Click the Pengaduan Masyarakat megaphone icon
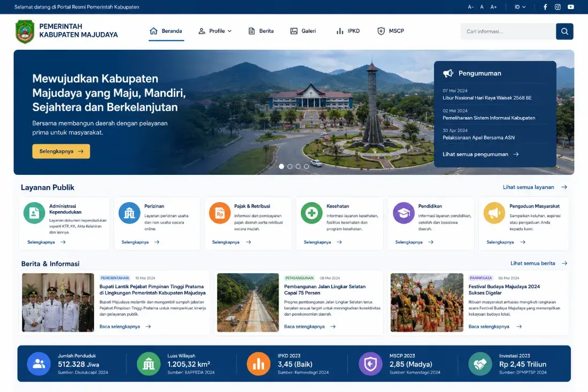The image size is (588, 392). click(x=494, y=213)
